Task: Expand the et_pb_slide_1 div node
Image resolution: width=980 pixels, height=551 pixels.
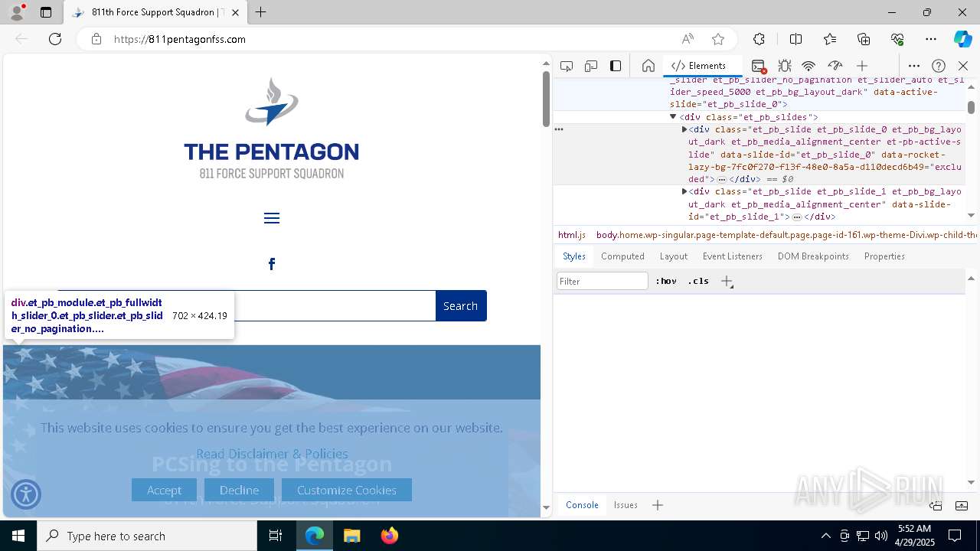Action: pos(684,191)
